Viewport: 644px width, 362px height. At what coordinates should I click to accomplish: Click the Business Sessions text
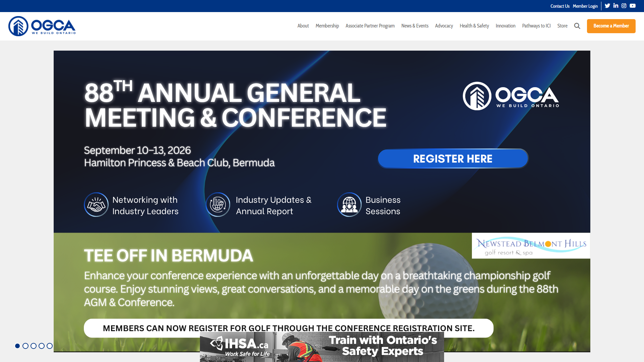tap(383, 205)
